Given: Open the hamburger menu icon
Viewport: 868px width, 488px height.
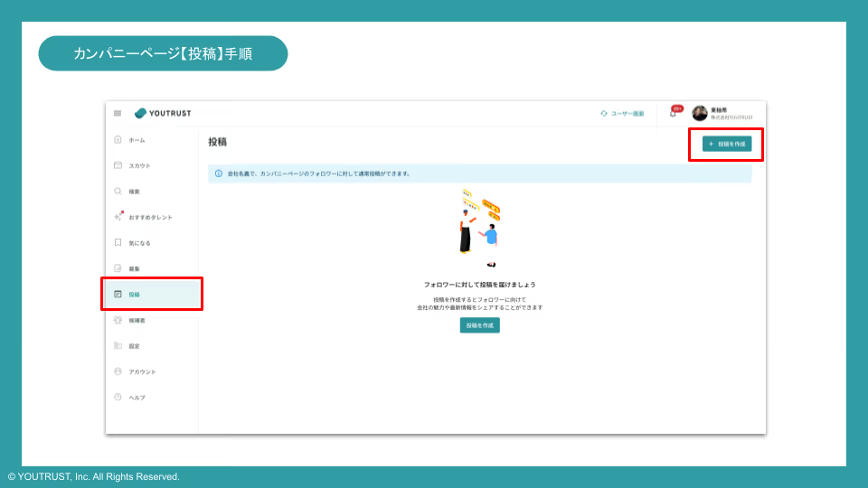Looking at the screenshot, I should pyautogui.click(x=118, y=114).
